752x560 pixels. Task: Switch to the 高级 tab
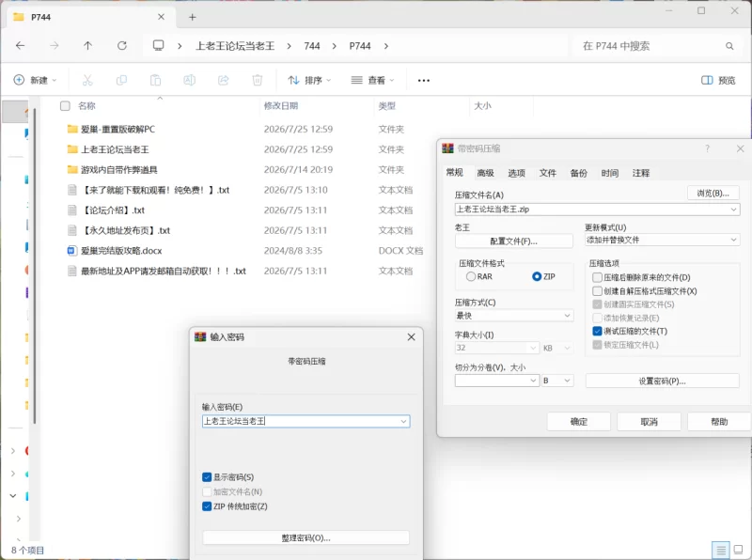(485, 173)
